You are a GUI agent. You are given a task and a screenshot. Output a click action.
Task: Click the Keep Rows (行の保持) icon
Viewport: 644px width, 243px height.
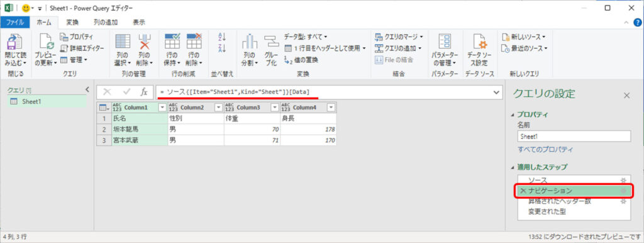tap(172, 42)
